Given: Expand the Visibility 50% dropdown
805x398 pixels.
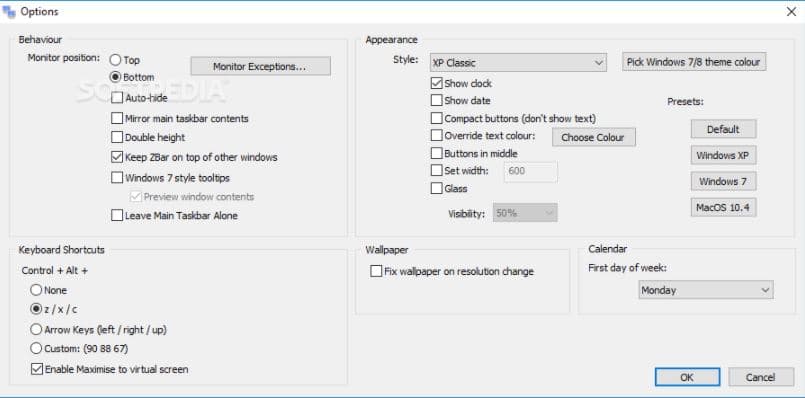Looking at the screenshot, I should [525, 213].
